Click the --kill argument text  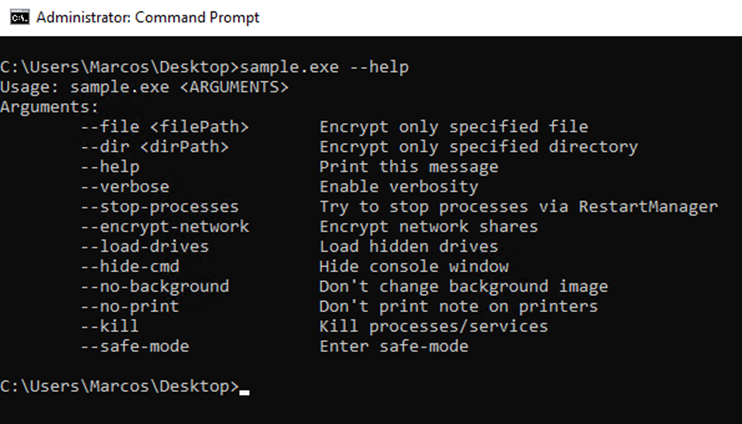point(110,326)
